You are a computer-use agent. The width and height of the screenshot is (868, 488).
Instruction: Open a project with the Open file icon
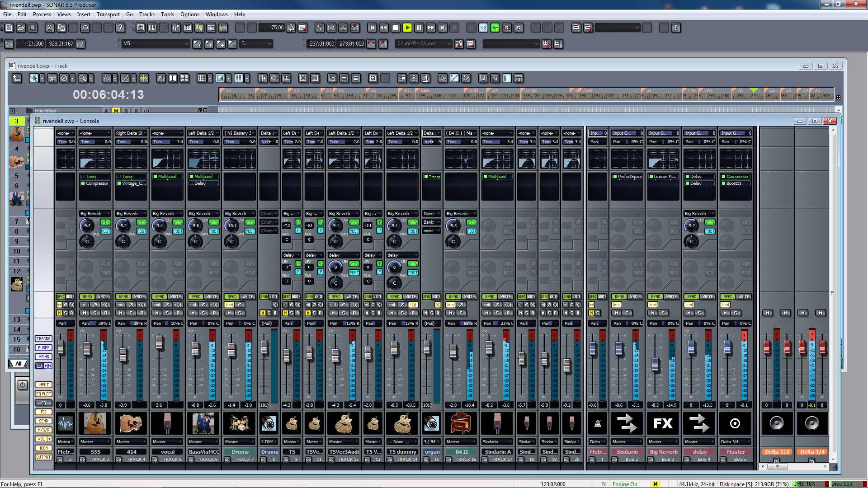(x=21, y=28)
